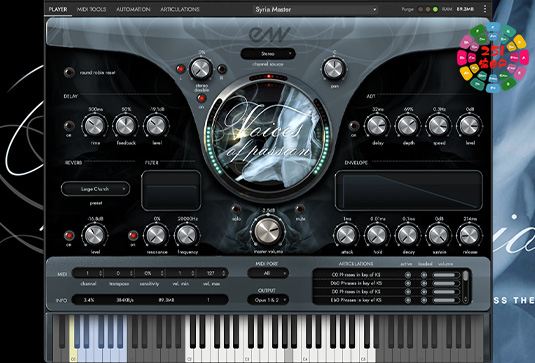Click the delay time knob
This screenshot has width=535, height=363.
pos(95,126)
